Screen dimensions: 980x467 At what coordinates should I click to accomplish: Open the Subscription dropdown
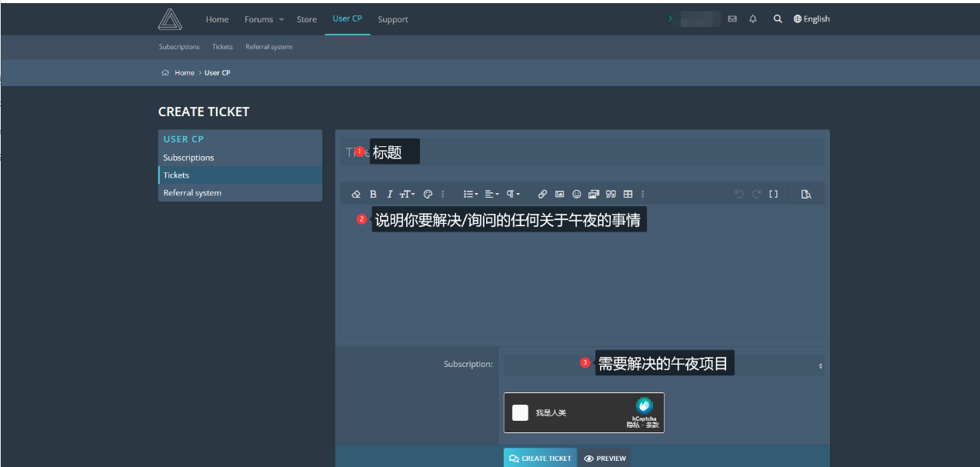(x=663, y=365)
